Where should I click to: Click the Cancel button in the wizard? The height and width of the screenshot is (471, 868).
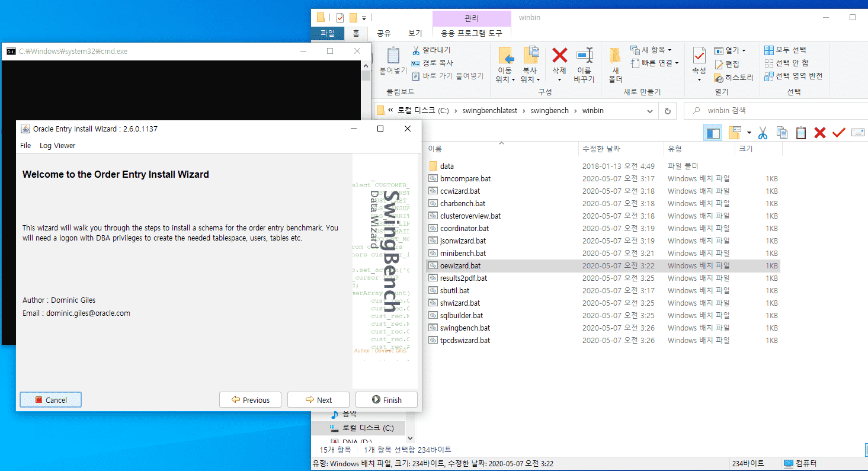[x=50, y=400]
